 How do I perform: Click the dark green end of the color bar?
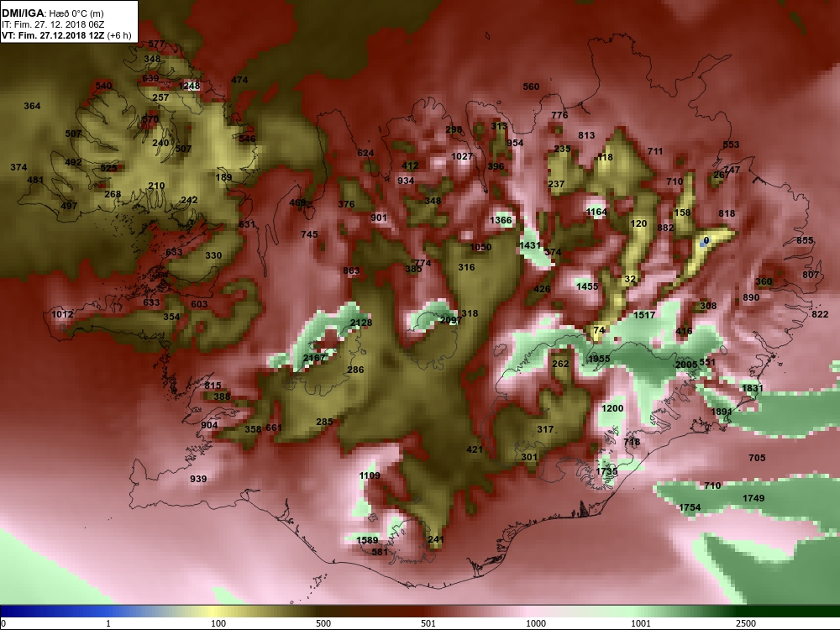coord(804,612)
